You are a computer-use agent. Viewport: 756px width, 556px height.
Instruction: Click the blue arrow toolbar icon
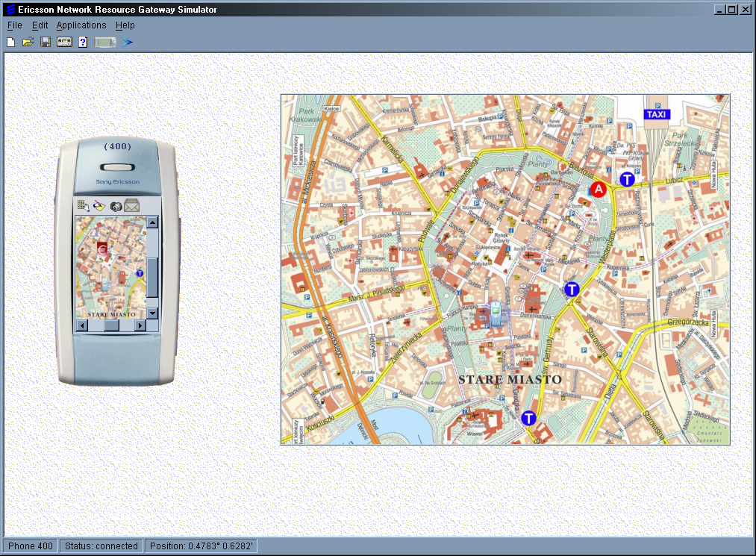coord(128,43)
